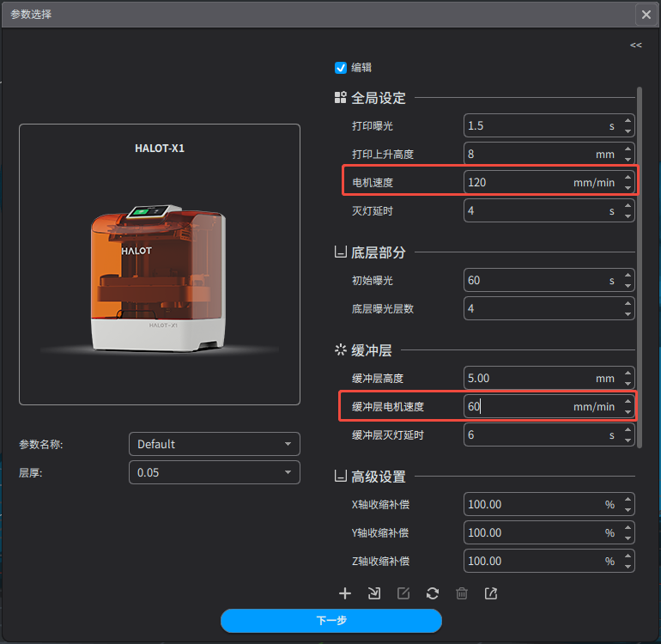Click the 高级设置 section icon
The height and width of the screenshot is (644, 661).
340,476
